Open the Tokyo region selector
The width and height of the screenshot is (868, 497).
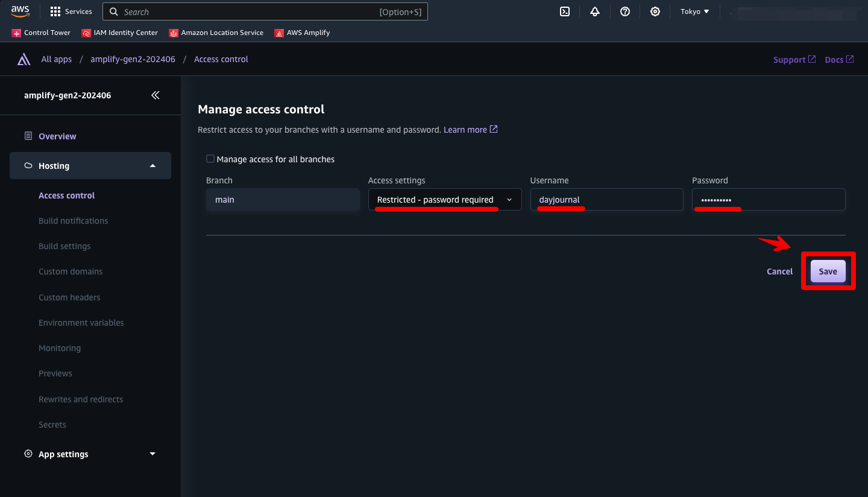[694, 11]
